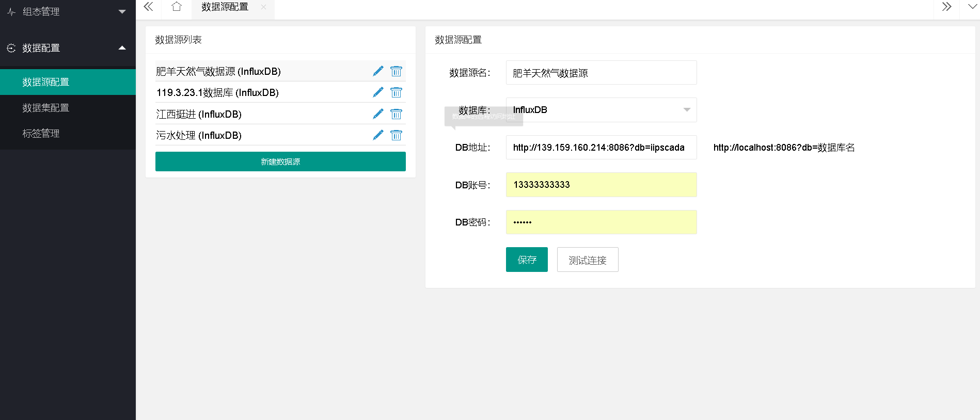The height and width of the screenshot is (420, 980).
Task: Edit the 污水处理 data source
Action: pyautogui.click(x=378, y=135)
